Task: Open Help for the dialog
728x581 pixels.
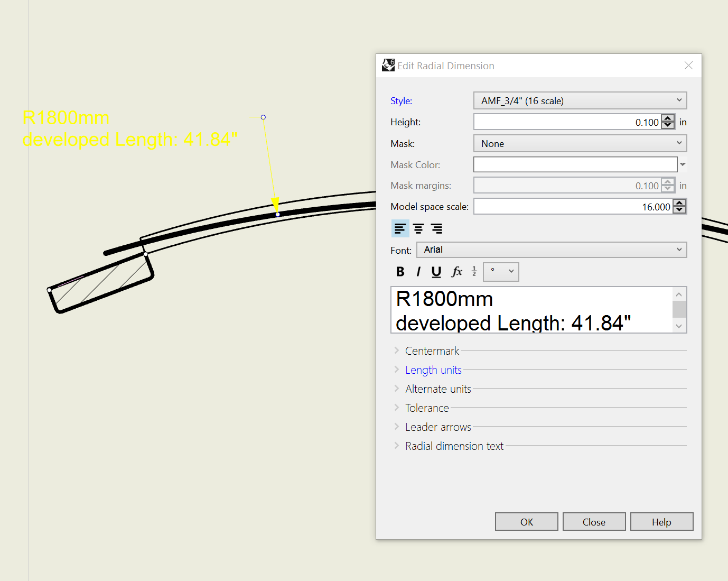Action: pyautogui.click(x=662, y=522)
